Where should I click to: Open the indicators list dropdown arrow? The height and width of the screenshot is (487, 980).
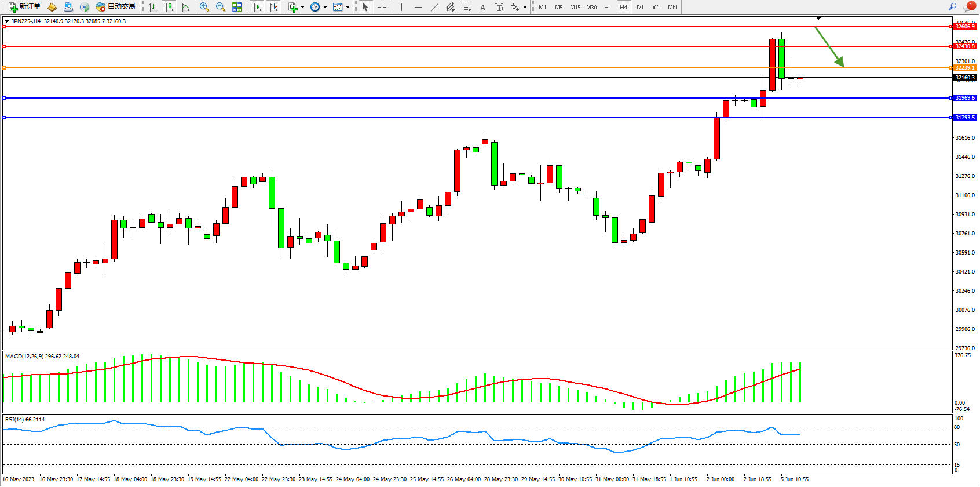(302, 8)
